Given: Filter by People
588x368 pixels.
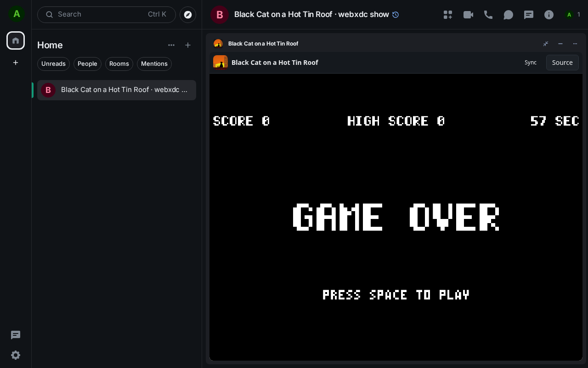Looking at the screenshot, I should (87, 64).
